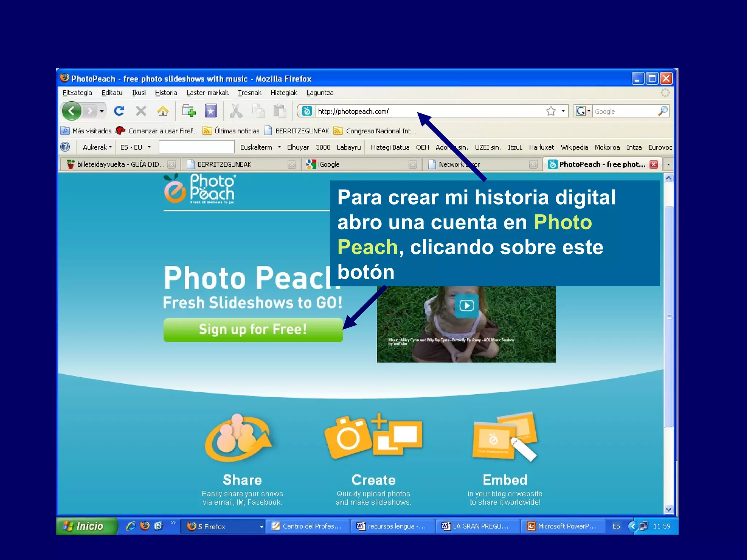The height and width of the screenshot is (560, 747).
Task: Click the Create camera icon
Action: click(373, 436)
